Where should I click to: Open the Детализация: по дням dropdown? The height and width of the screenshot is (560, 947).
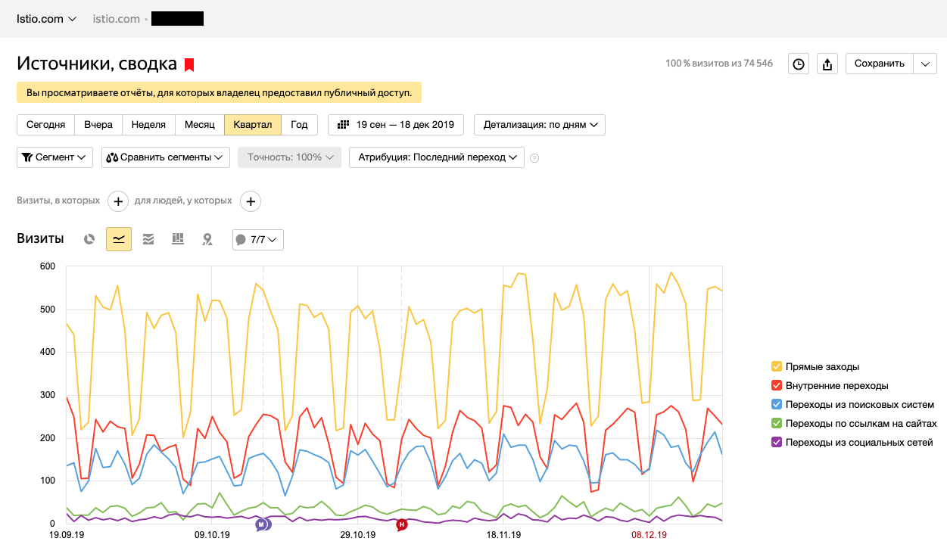540,125
